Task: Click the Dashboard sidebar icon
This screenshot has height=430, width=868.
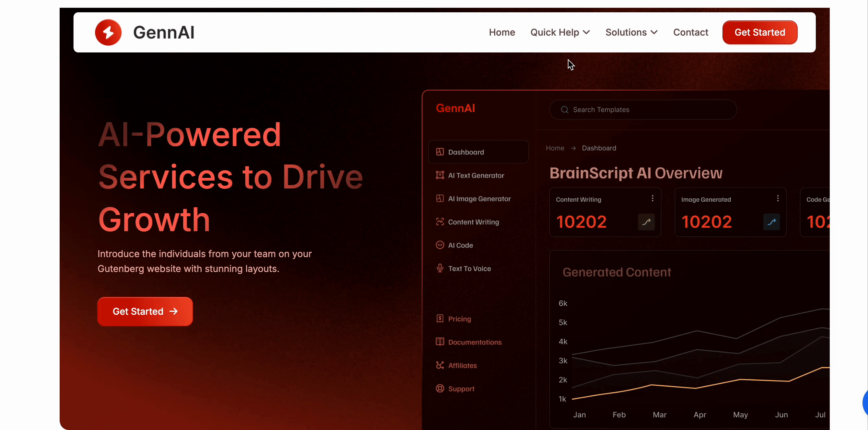Action: pyautogui.click(x=440, y=152)
